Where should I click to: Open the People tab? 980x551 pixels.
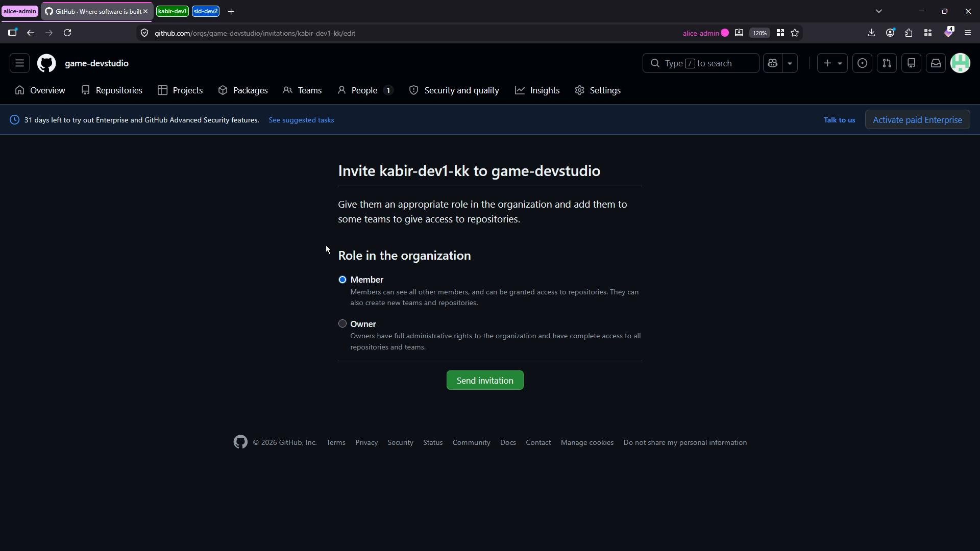pyautogui.click(x=365, y=90)
